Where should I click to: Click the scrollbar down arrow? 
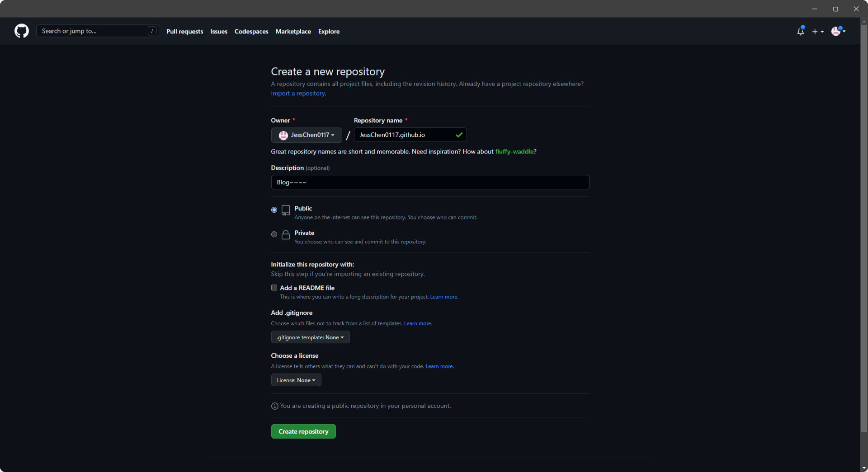pyautogui.click(x=864, y=468)
